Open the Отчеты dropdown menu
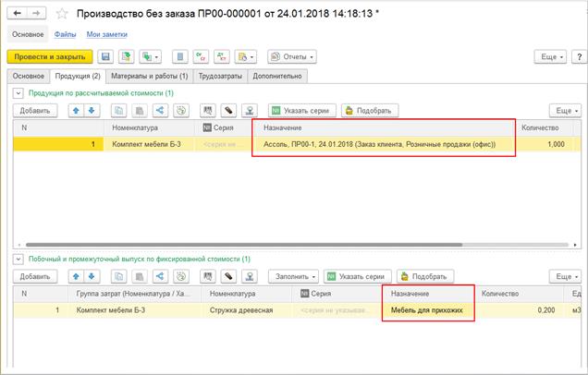Viewport: 588px width, 375px height. [292, 57]
